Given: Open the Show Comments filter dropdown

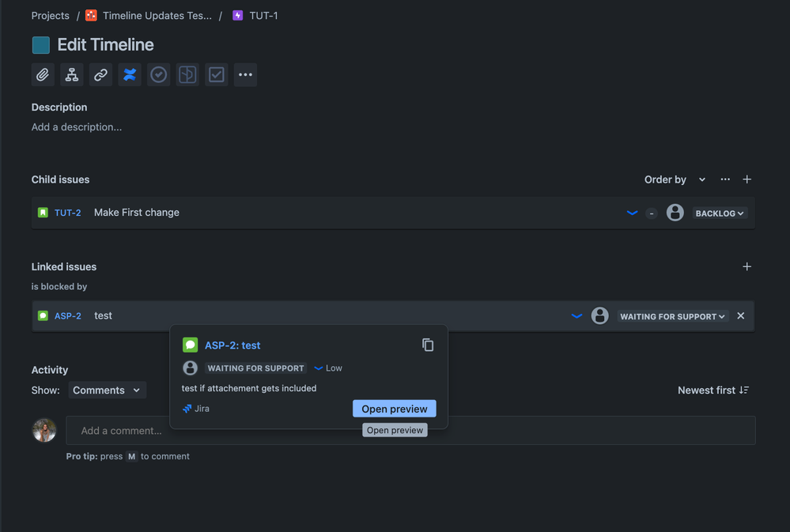Looking at the screenshot, I should 107,390.
